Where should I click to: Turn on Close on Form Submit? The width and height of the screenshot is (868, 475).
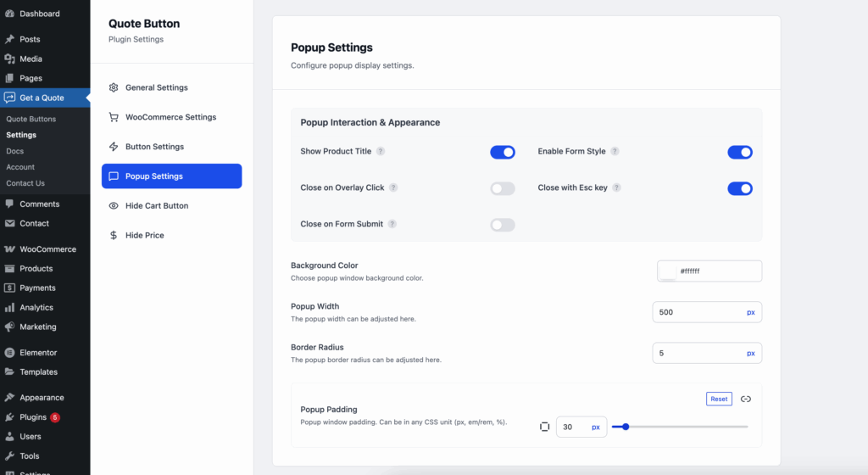tap(502, 225)
